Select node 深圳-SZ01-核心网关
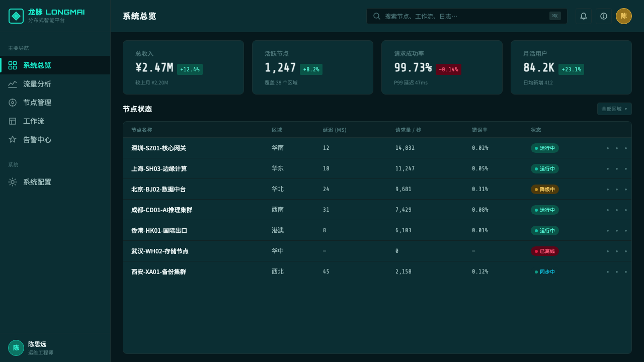This screenshot has height=362, width=644. [158, 148]
